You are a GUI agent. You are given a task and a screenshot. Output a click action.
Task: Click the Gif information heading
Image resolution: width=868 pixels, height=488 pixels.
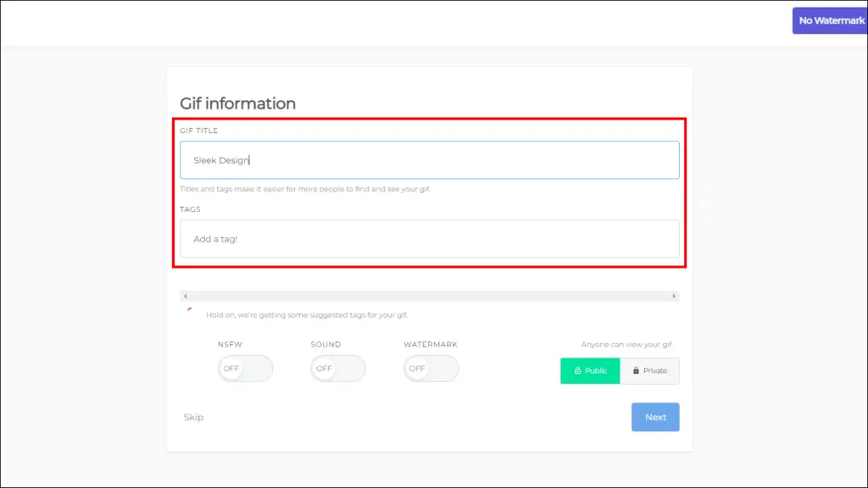click(237, 103)
